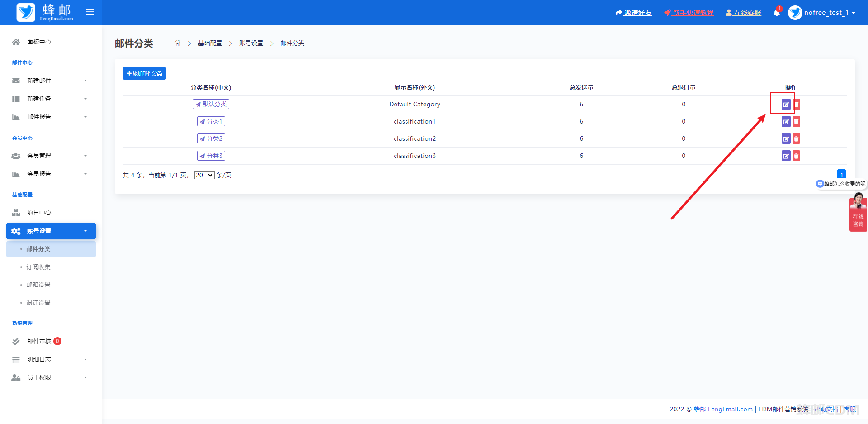Go to home via breadcrumb house icon
The image size is (868, 424).
[177, 43]
